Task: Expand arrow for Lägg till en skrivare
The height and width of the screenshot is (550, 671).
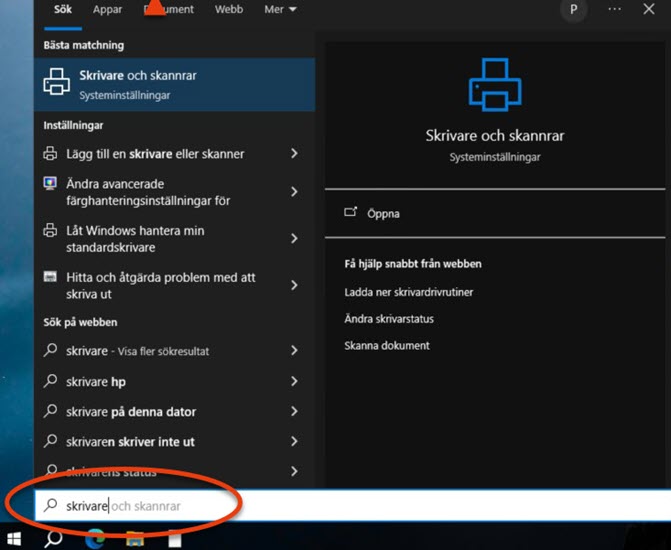Action: pos(294,153)
